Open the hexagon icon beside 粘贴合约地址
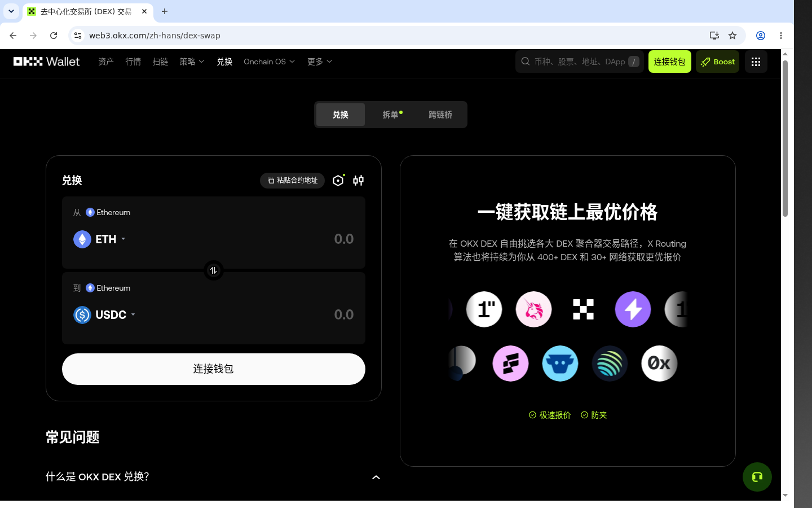812x508 pixels. [338, 180]
